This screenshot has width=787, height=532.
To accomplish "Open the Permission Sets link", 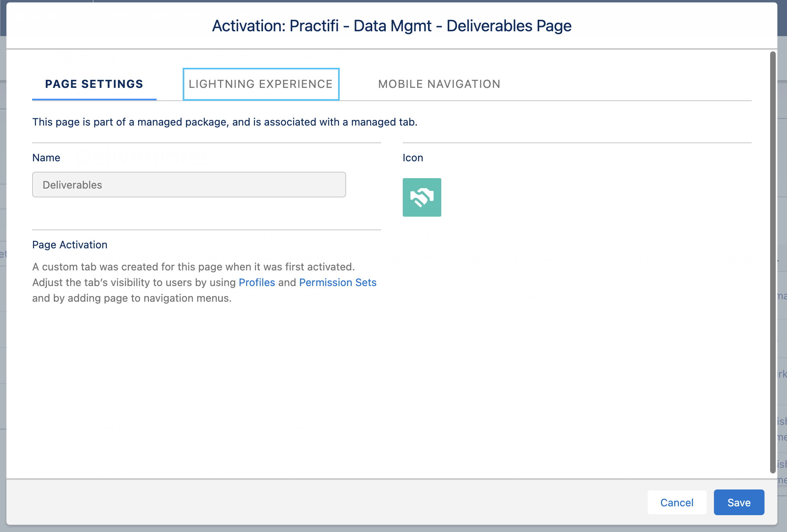I will (338, 282).
